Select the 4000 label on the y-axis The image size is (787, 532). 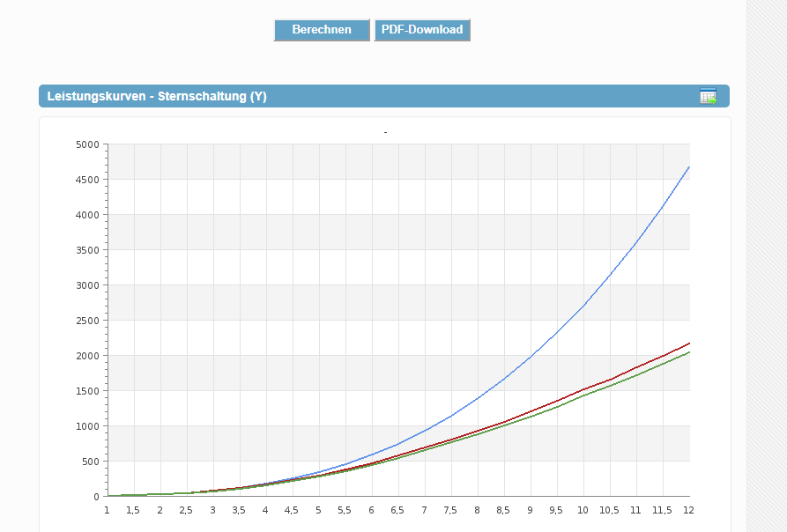87,215
